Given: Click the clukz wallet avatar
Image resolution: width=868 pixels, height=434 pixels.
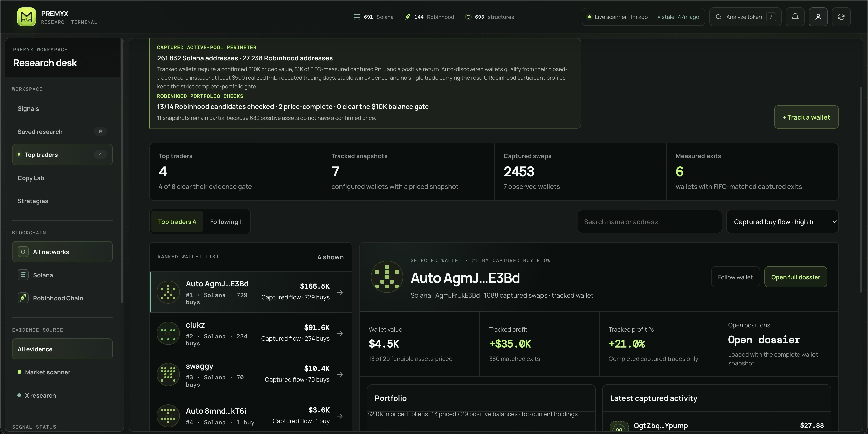Looking at the screenshot, I should coord(168,333).
